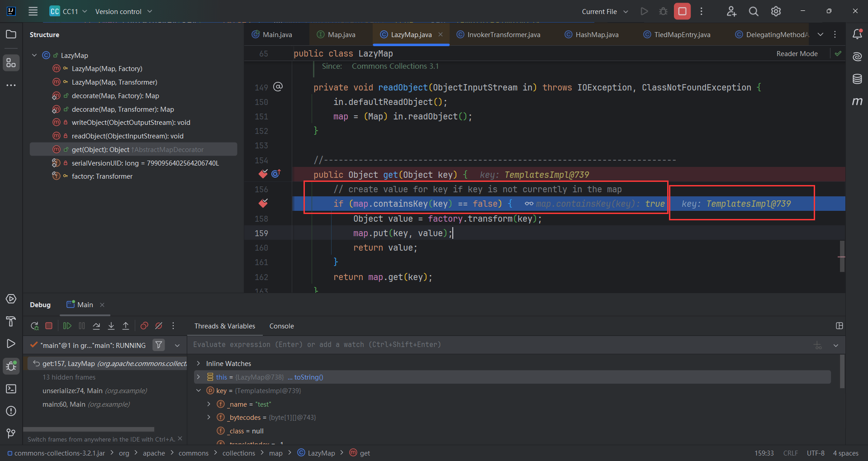Open Search Everywhere magnifier
Image resolution: width=868 pixels, height=461 pixels.
754,11
